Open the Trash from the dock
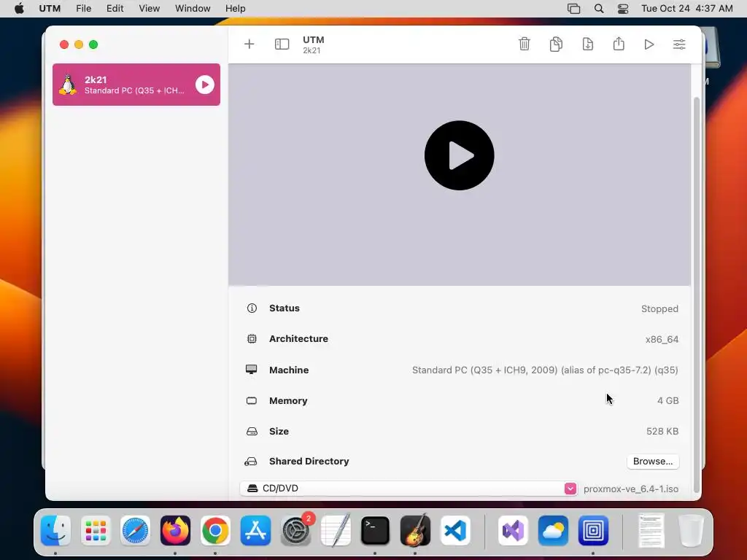The height and width of the screenshot is (560, 747). 691,531
